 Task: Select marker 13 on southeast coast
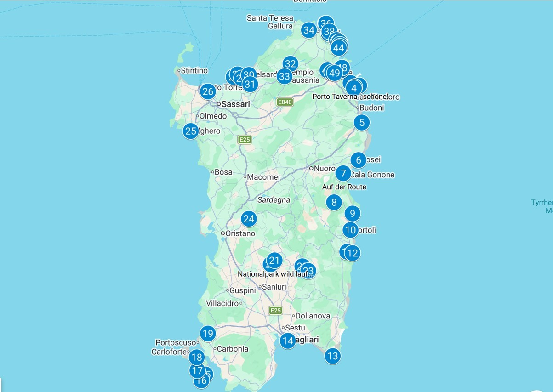click(x=332, y=356)
